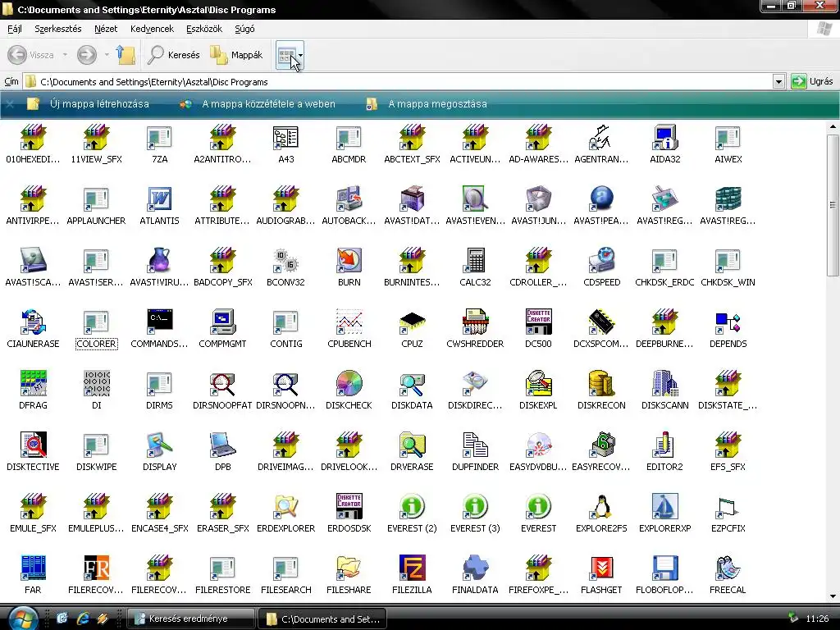Select the BURN shortcut icon

tap(349, 261)
